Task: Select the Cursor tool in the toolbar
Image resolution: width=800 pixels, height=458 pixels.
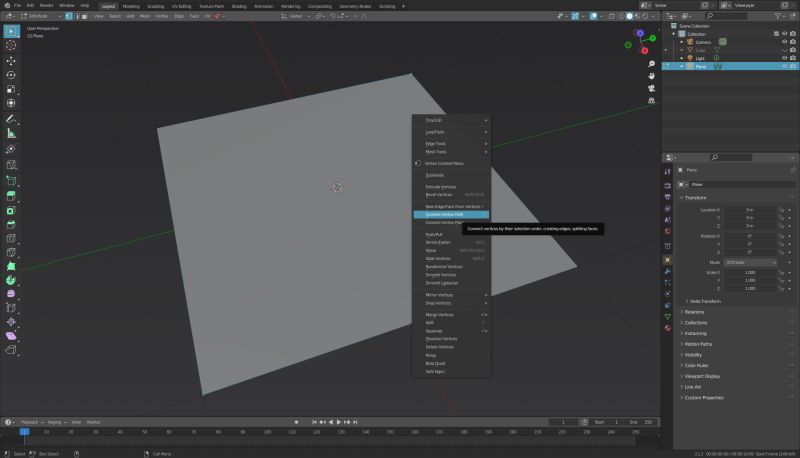Action: pos(11,45)
